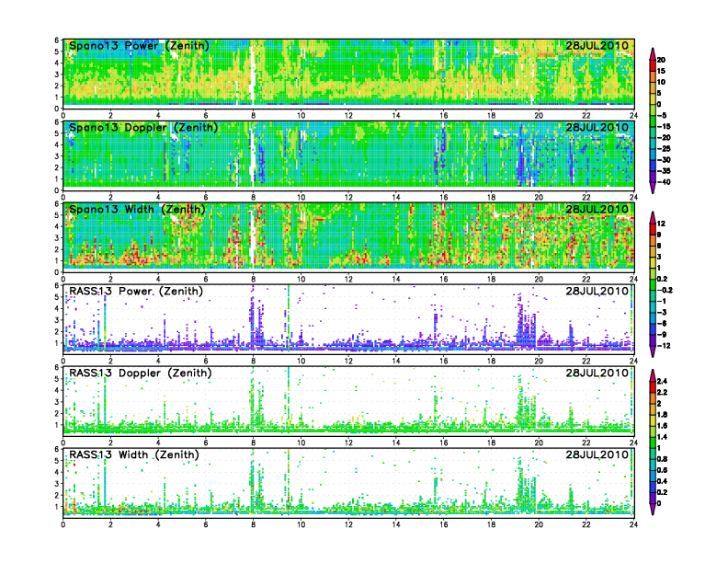
Task: Click hour tick 10 under RASS13 Power panel
Action: click(301, 361)
